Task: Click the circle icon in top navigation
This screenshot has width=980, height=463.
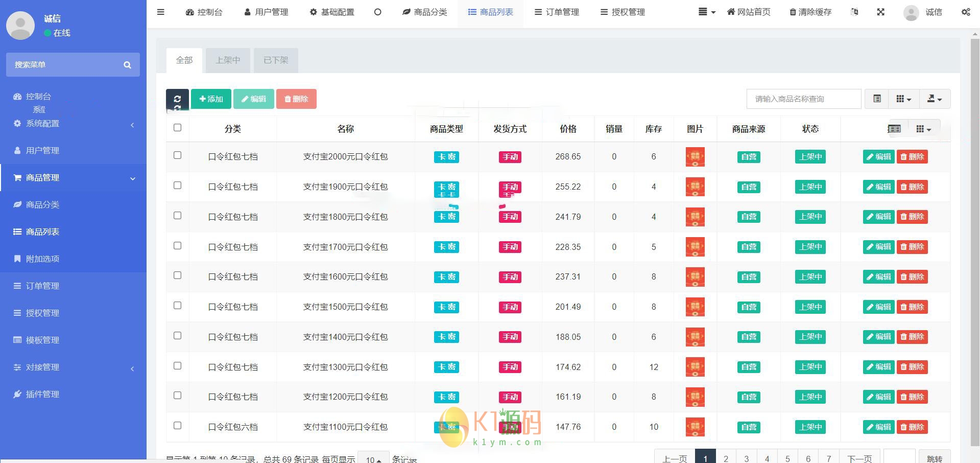Action: (377, 12)
